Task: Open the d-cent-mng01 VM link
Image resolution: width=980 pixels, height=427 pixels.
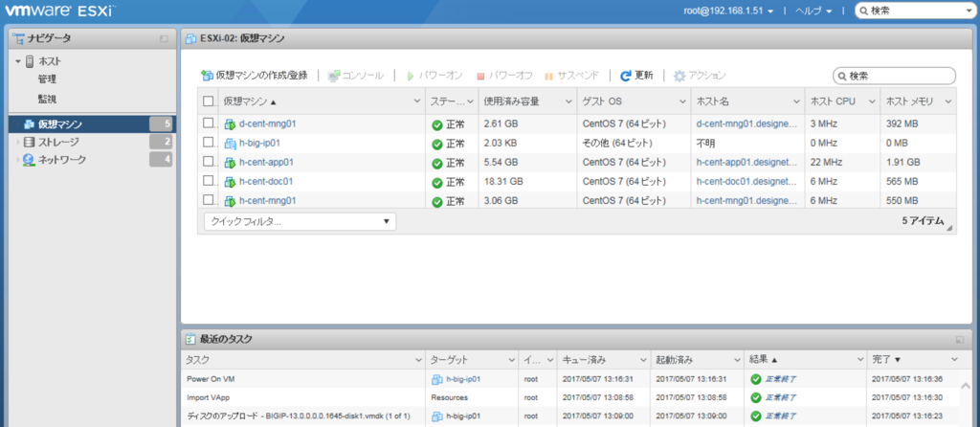Action: coord(268,124)
